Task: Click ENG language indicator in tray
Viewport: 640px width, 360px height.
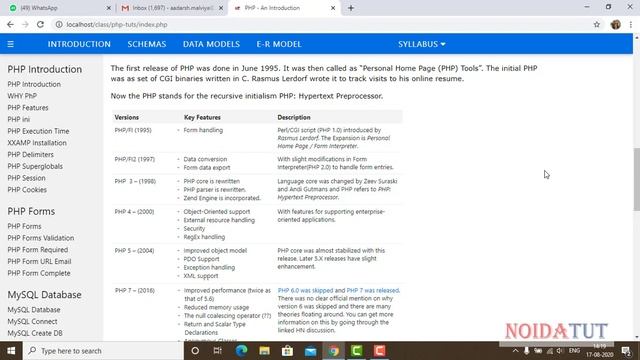Action: point(574,351)
